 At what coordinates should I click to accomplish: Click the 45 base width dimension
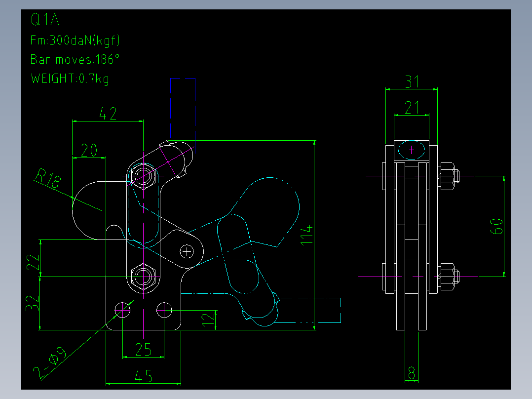pyautogui.click(x=143, y=376)
